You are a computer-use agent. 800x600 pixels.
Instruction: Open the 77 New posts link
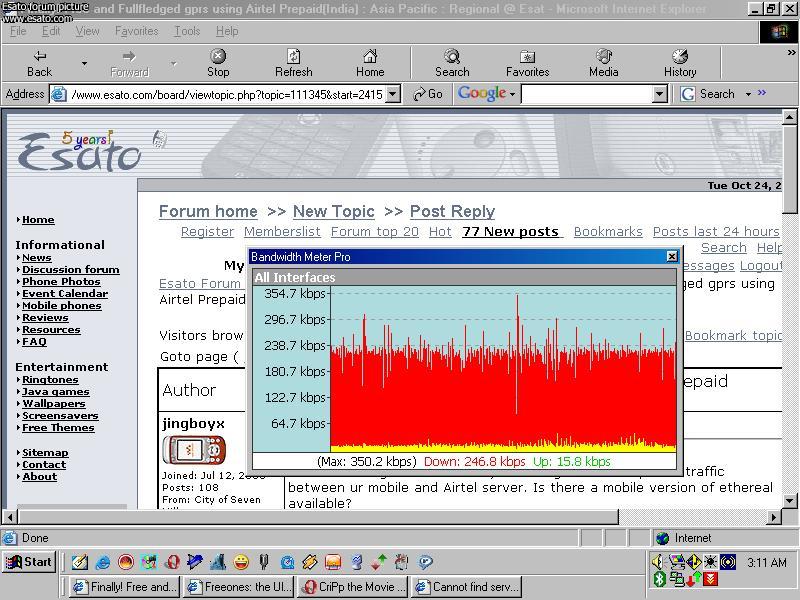tap(511, 232)
